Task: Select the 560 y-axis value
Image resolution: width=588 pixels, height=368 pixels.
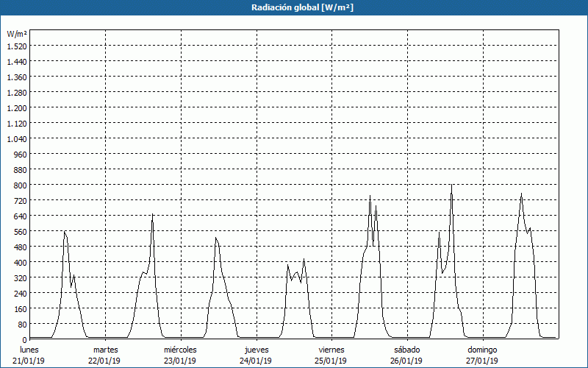Action: point(21,231)
